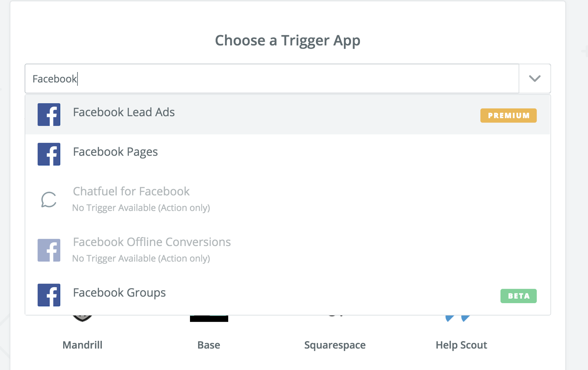Viewport: 588px width, 370px height.
Task: Click the partially hidden Base app icon
Action: pyautogui.click(x=209, y=319)
